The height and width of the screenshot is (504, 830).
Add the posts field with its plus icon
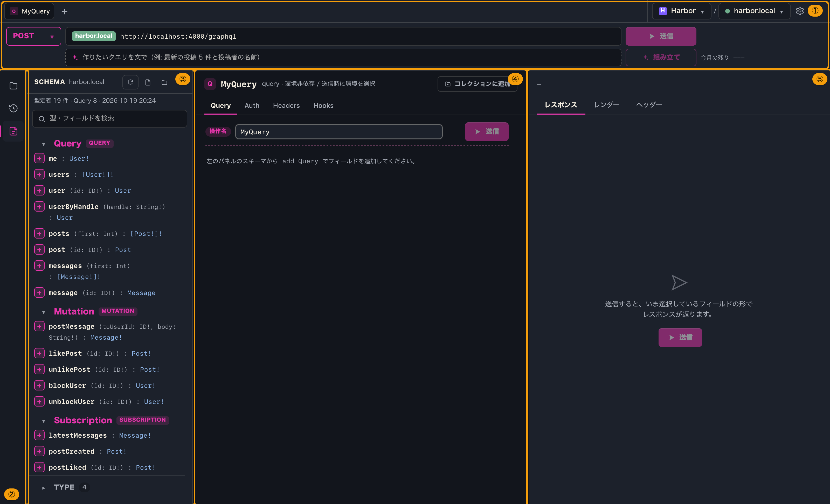39,233
